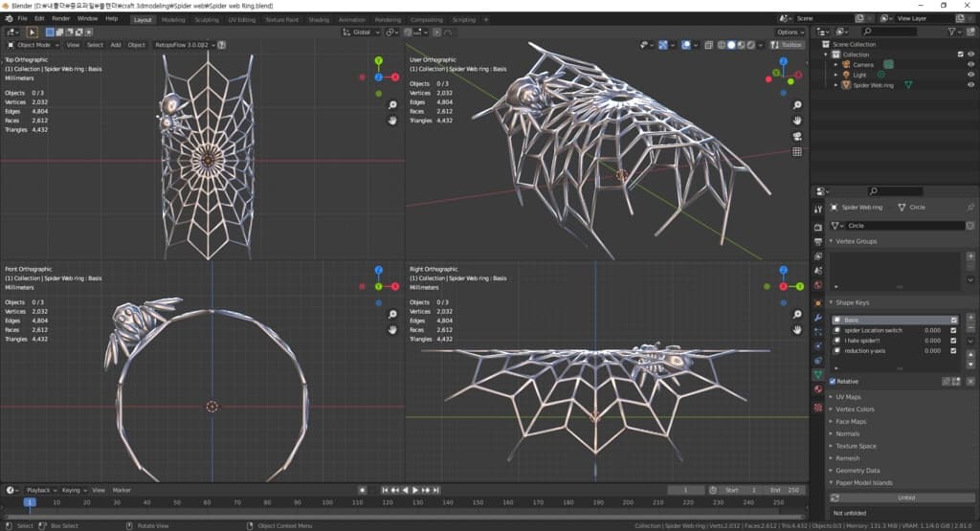The width and height of the screenshot is (980, 531).
Task: Expand the UV Maps panel
Action: coord(848,396)
